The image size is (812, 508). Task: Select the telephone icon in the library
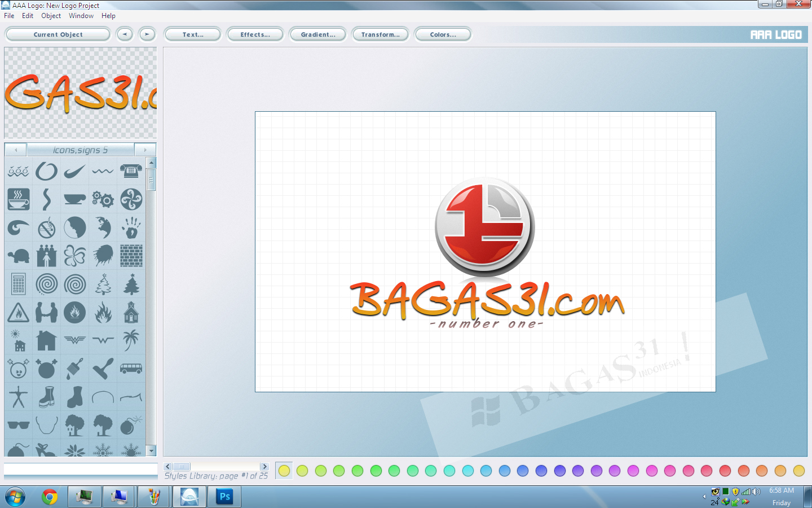tap(131, 171)
